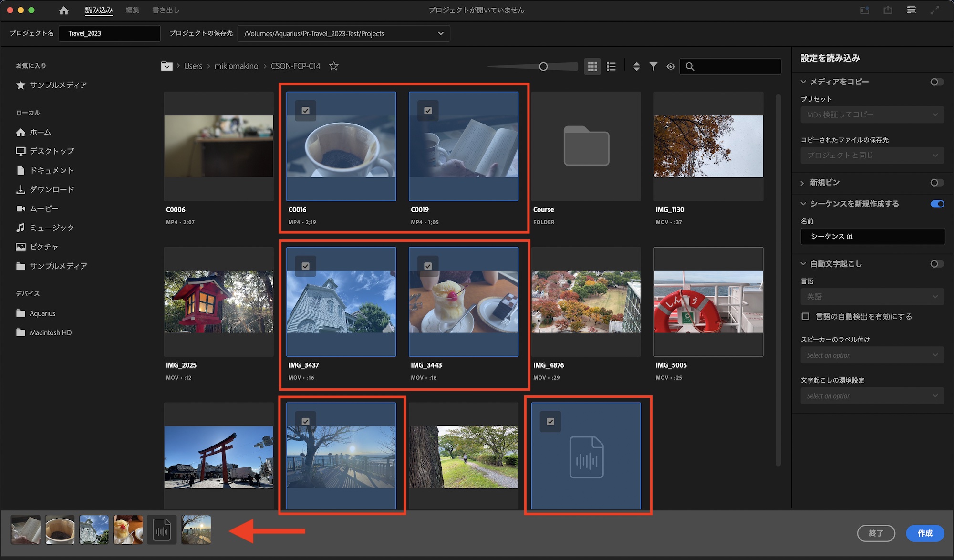
Task: Disable シーケンスを新規作成する toggle
Action: (x=937, y=204)
